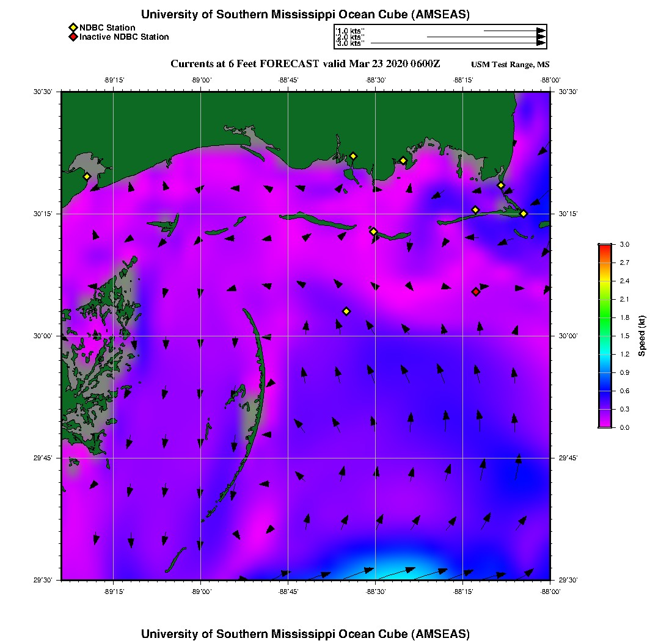Viewport: 672px width, 641px height.
Task: Select the yellow station marker in open water near 30°03'
Action: [346, 311]
